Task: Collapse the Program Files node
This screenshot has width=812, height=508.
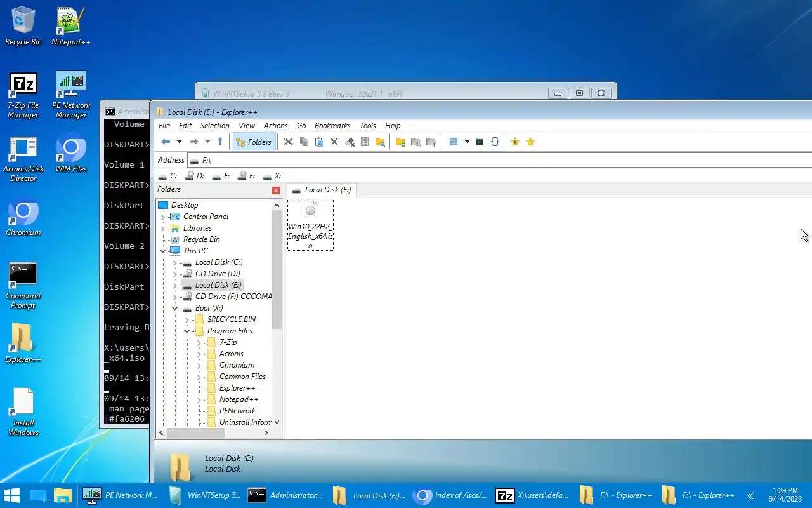Action: [187, 331]
